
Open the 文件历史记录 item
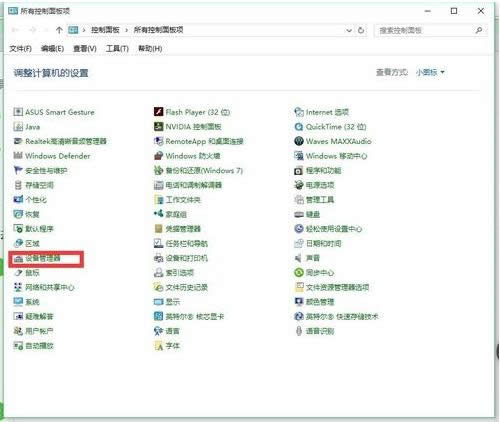(x=181, y=287)
